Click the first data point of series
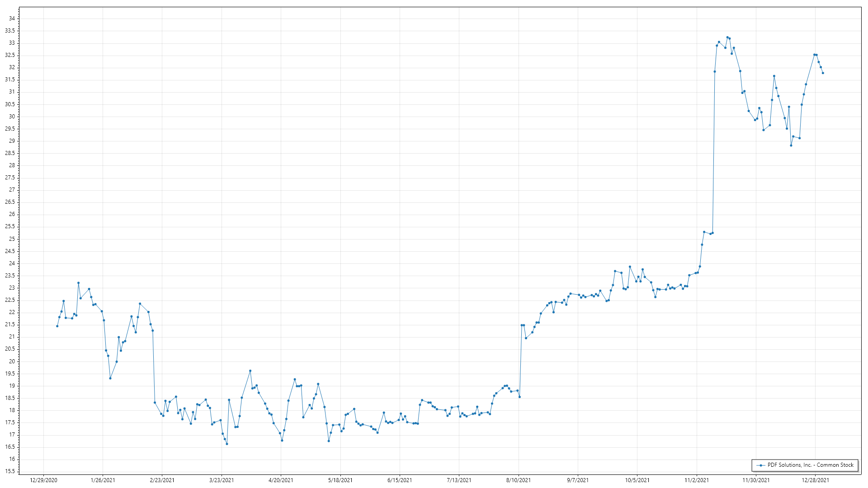Viewport: 868px width, 488px height. tap(57, 326)
